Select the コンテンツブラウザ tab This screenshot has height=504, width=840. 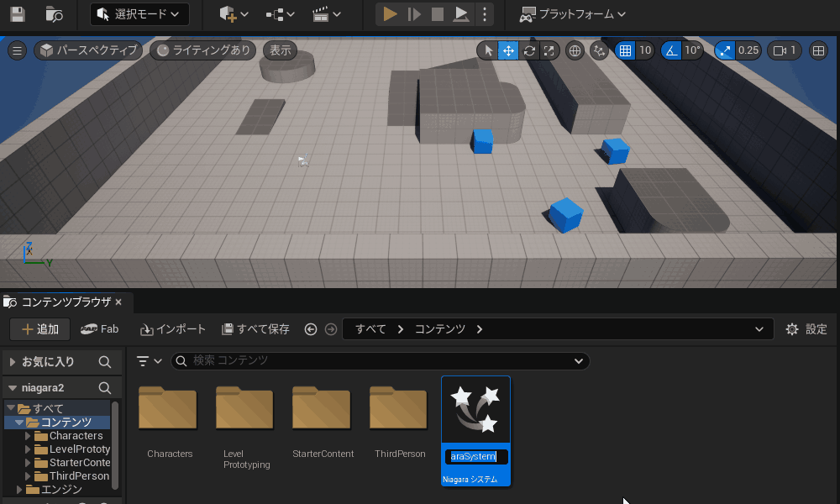pos(64,302)
